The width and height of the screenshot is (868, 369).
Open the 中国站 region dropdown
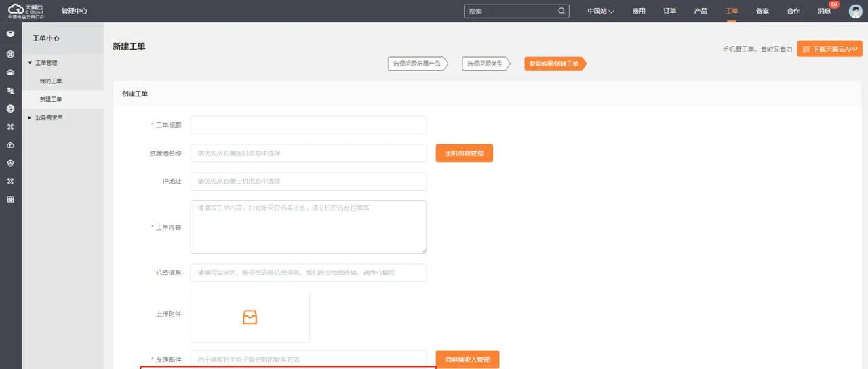pyautogui.click(x=600, y=12)
